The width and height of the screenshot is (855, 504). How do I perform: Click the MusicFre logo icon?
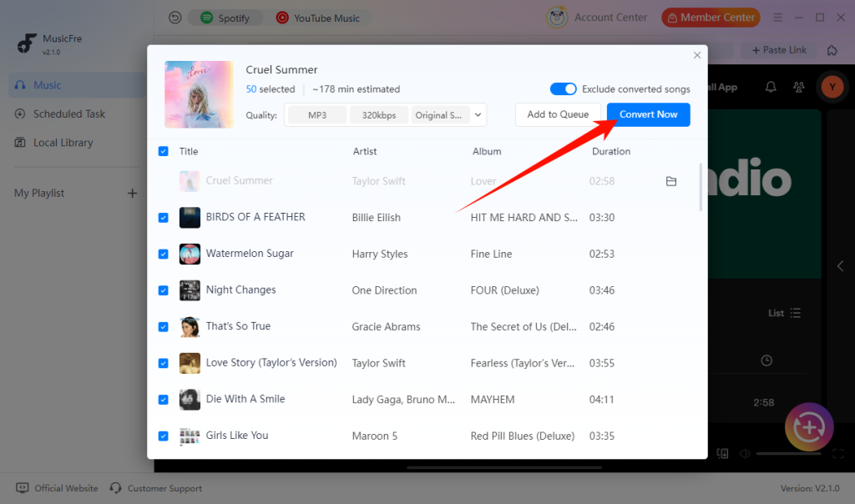26,43
